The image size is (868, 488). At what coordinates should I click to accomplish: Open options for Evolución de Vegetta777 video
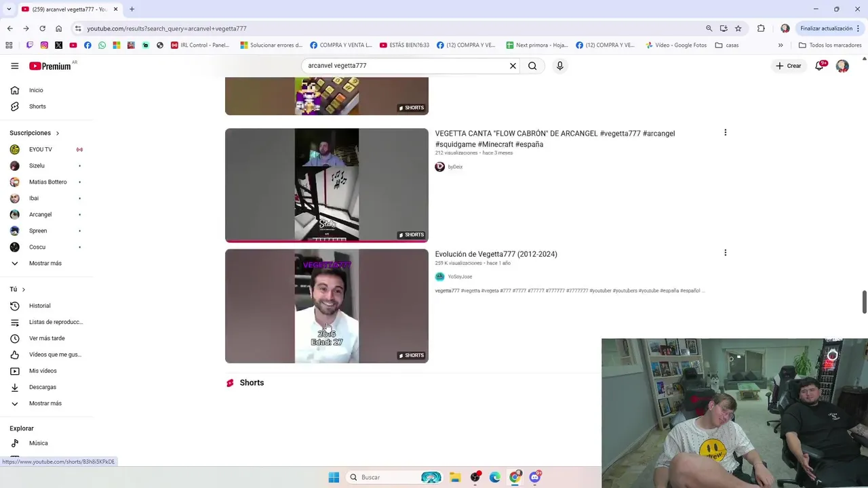tap(725, 253)
